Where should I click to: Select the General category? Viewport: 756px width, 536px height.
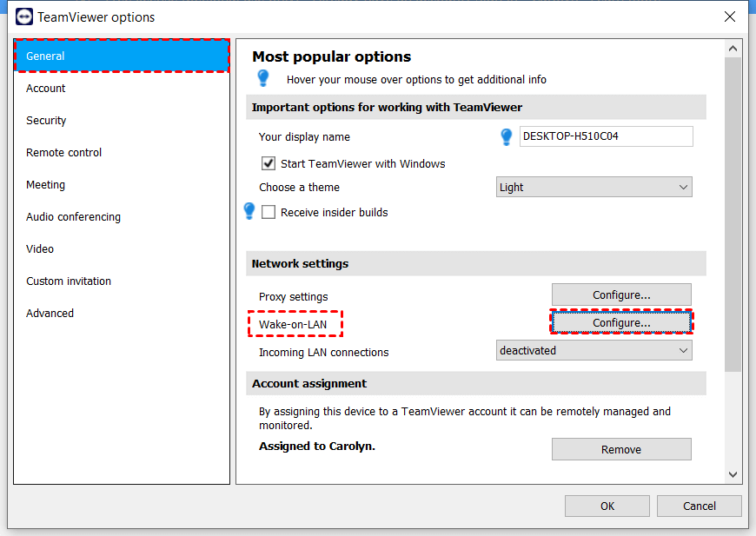(122, 56)
